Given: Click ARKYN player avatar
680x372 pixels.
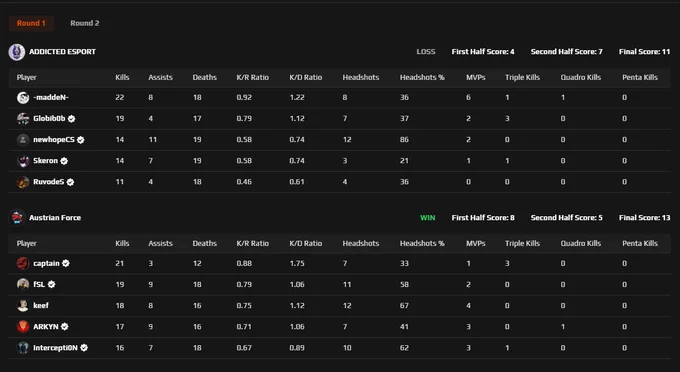Looking at the screenshot, I should point(23,326).
